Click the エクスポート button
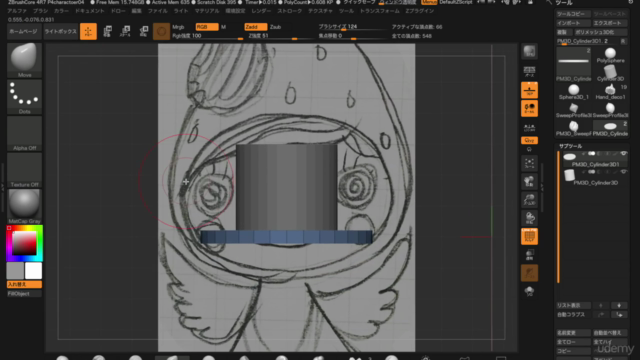This screenshot has height=360, width=640. tap(610, 23)
